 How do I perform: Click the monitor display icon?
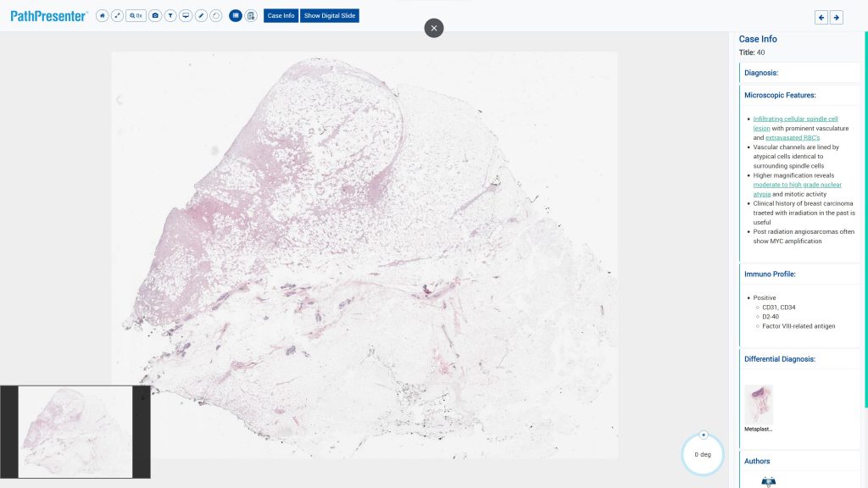pyautogui.click(x=186, y=16)
